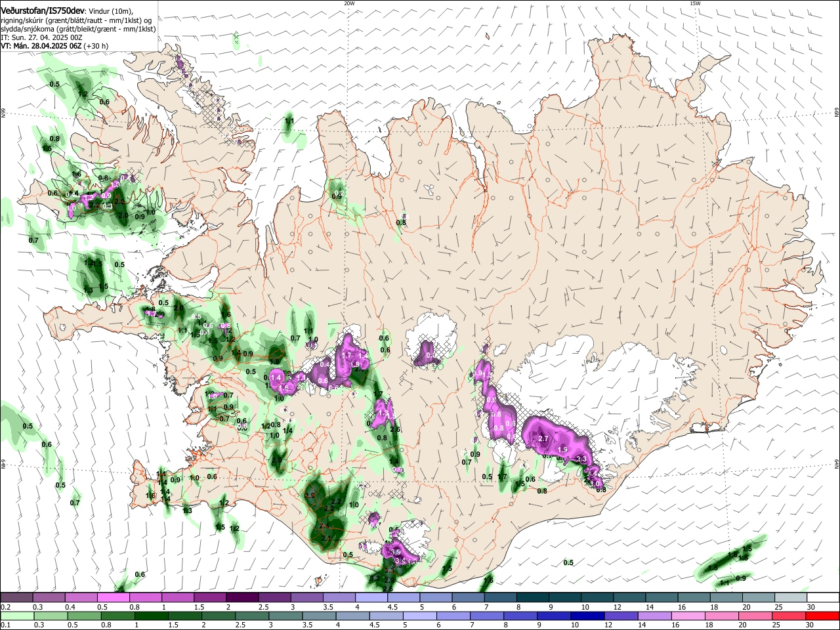Viewport: 840px width, 630px height.
Task: Click the upper legend swatch between 0.3 and 0.4
Action: tap(49, 598)
